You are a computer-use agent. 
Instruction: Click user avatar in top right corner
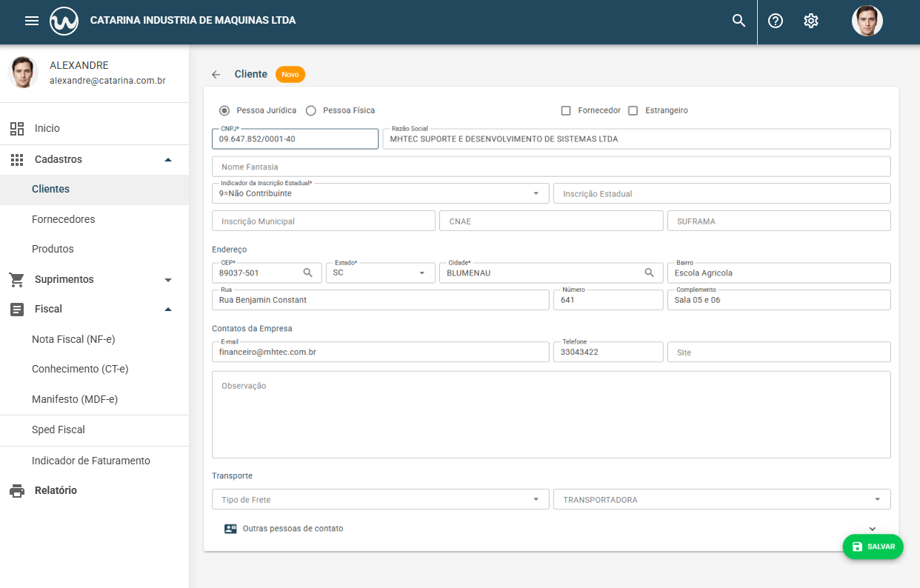click(867, 21)
